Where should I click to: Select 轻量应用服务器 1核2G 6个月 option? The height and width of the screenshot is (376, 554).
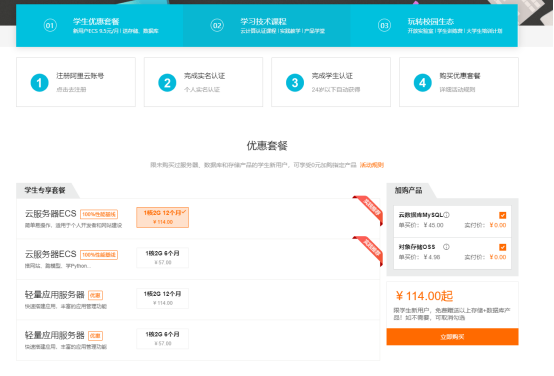163,339
